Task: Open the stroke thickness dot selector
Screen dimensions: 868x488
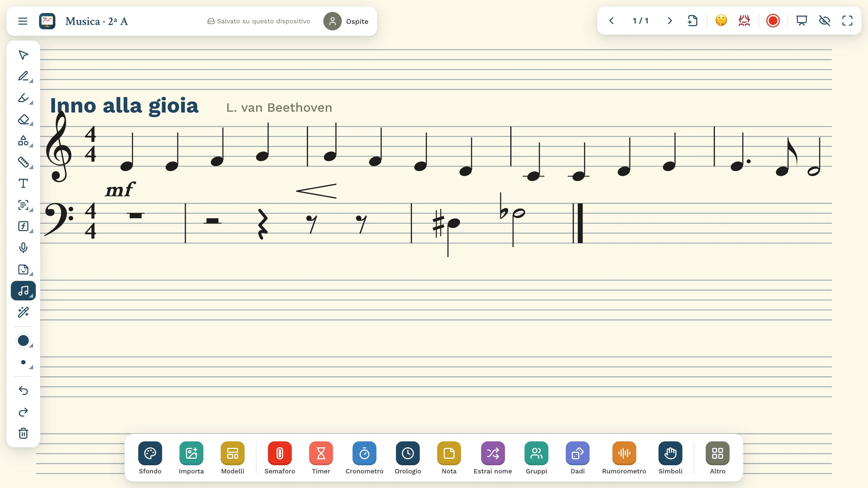Action: point(23,362)
